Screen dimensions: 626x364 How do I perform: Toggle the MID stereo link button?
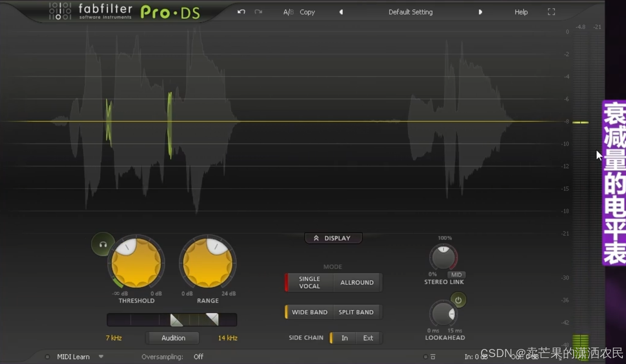click(x=456, y=275)
